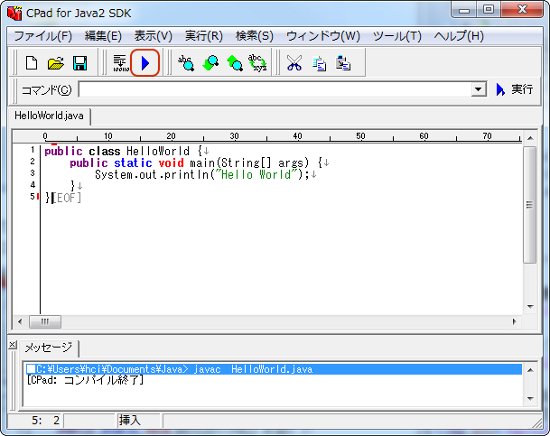Cut selection with the scissors icon

point(294,63)
